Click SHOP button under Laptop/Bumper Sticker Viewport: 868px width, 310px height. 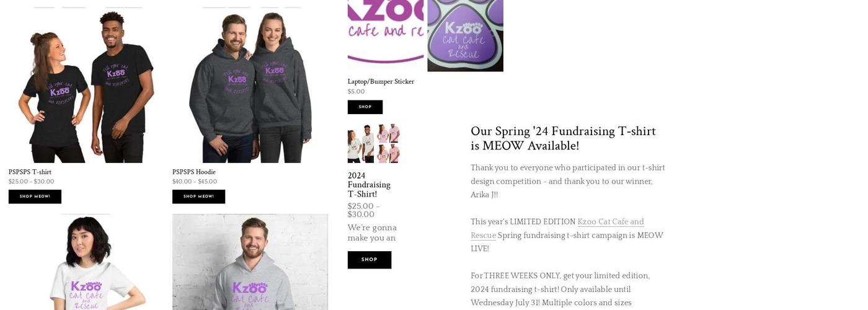tap(365, 107)
